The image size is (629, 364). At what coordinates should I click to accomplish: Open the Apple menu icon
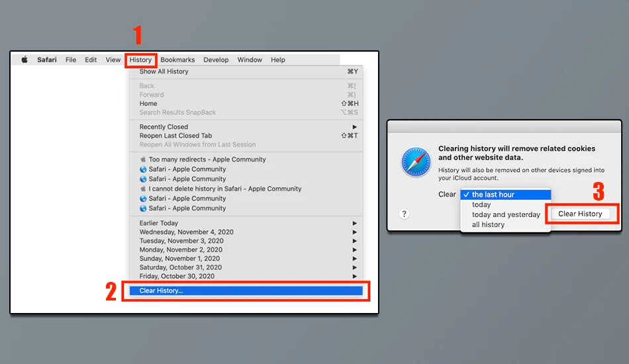click(x=24, y=60)
